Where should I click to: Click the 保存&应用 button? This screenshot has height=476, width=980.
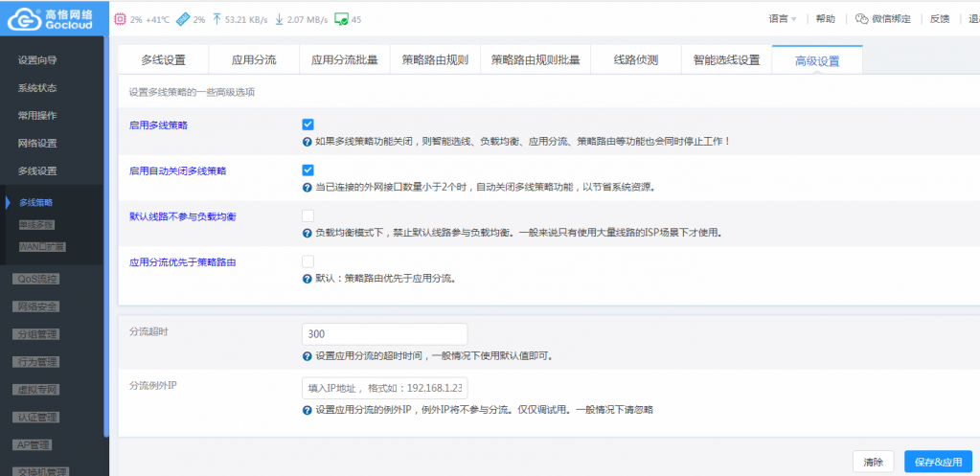click(x=938, y=463)
